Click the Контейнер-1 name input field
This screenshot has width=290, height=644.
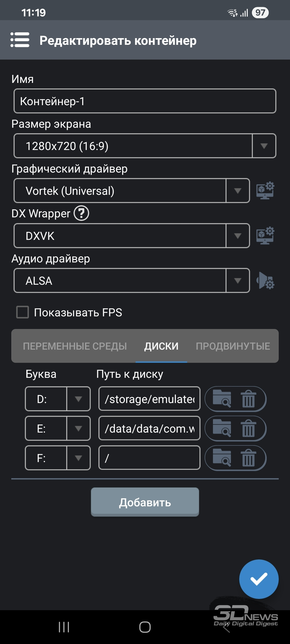click(145, 101)
